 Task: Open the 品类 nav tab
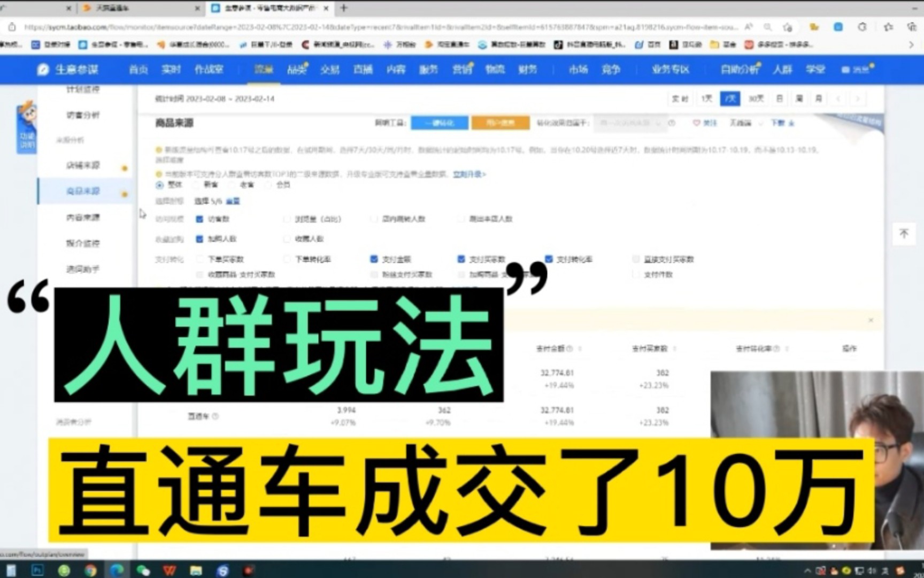[296, 70]
